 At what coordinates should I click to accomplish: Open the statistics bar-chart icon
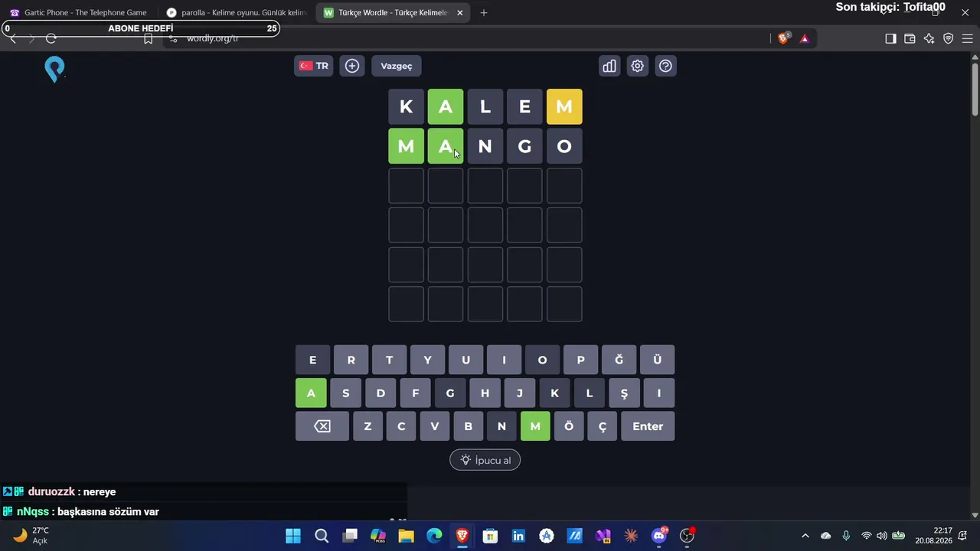coord(609,66)
